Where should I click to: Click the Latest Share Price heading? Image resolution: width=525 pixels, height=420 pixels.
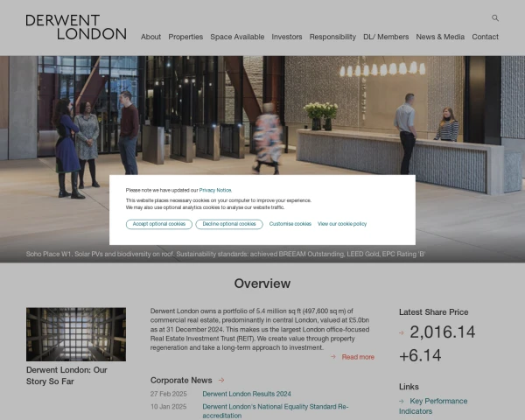point(433,311)
